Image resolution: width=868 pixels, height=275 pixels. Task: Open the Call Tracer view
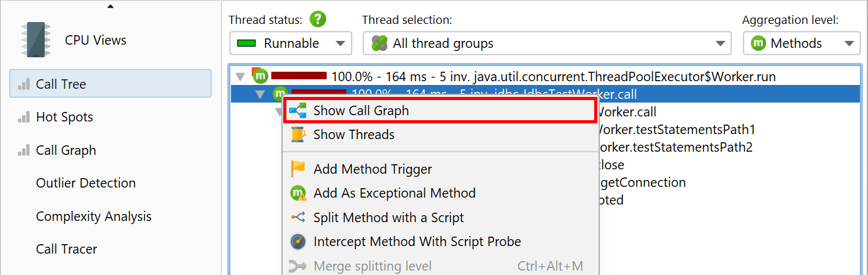coord(66,249)
